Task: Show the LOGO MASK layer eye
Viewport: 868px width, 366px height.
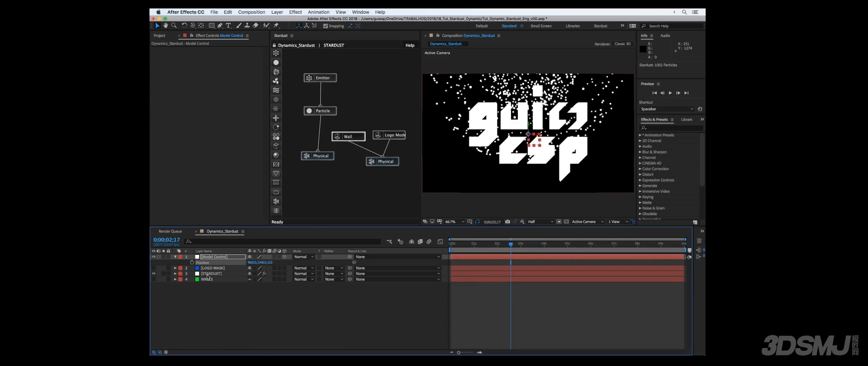Action: pos(154,268)
